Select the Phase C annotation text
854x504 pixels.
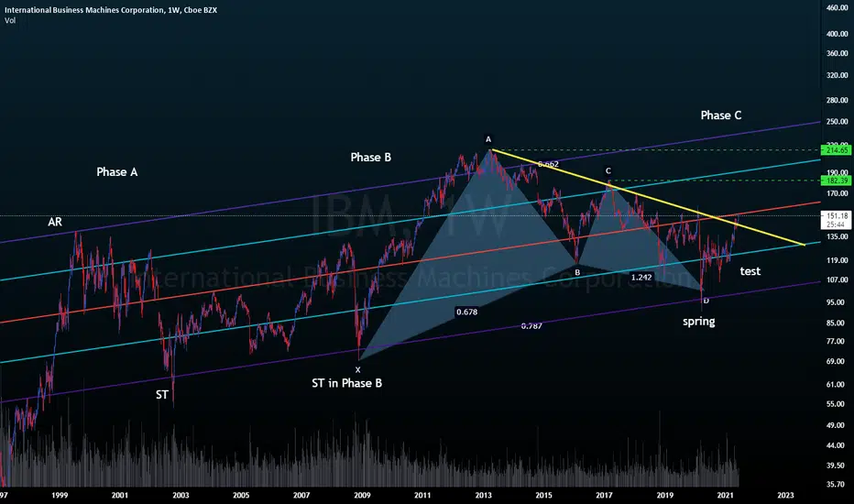pos(721,115)
